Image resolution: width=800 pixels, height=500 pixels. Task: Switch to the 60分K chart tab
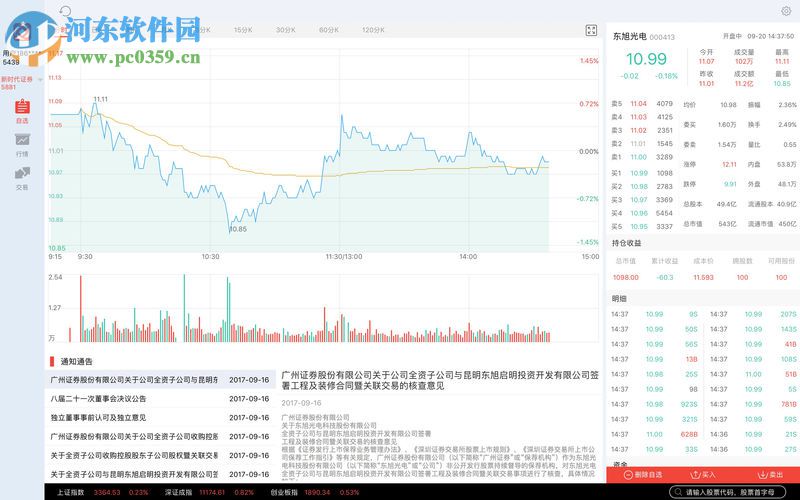(329, 30)
